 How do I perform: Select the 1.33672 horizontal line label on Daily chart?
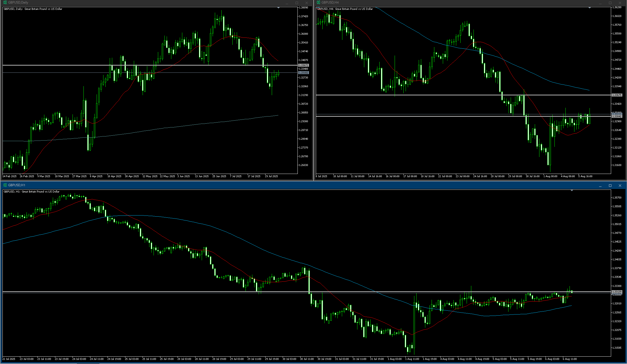point(304,65)
